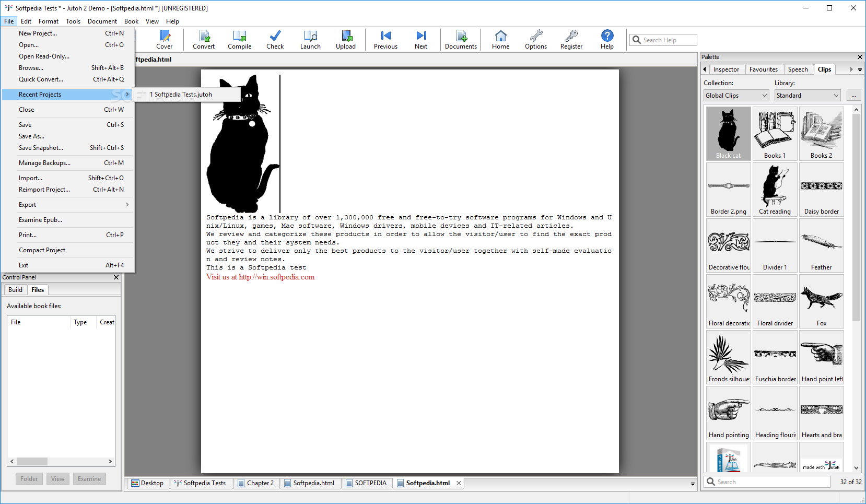Select the Books 1 clip

coord(775,133)
